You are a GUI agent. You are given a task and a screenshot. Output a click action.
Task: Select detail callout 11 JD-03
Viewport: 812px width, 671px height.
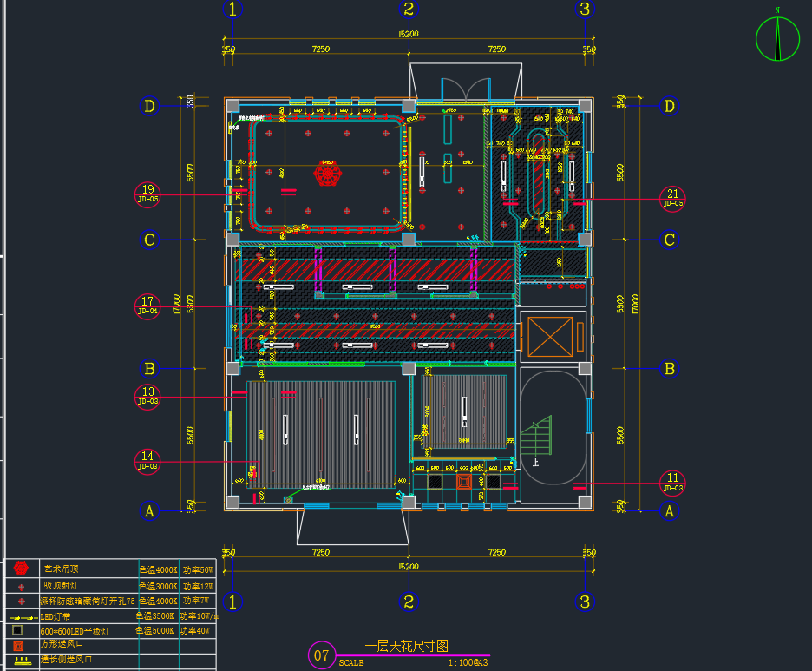tap(672, 483)
